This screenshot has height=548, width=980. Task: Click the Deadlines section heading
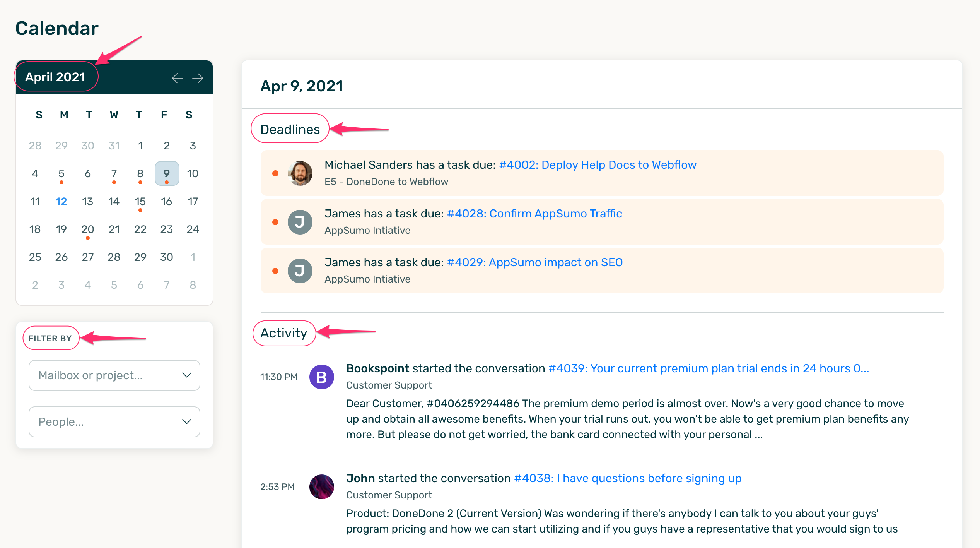[290, 129]
